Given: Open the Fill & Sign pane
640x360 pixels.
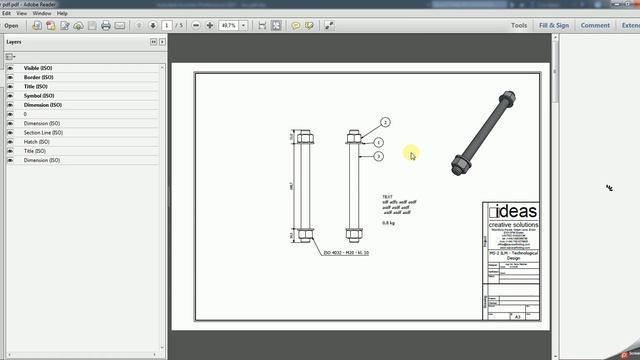Looking at the screenshot, I should [x=554, y=25].
